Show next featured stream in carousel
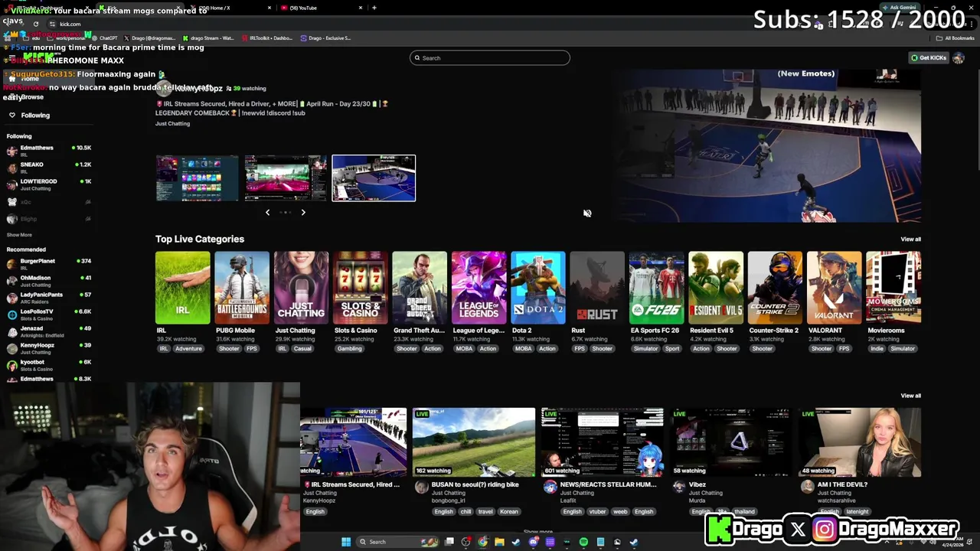 [x=303, y=212]
